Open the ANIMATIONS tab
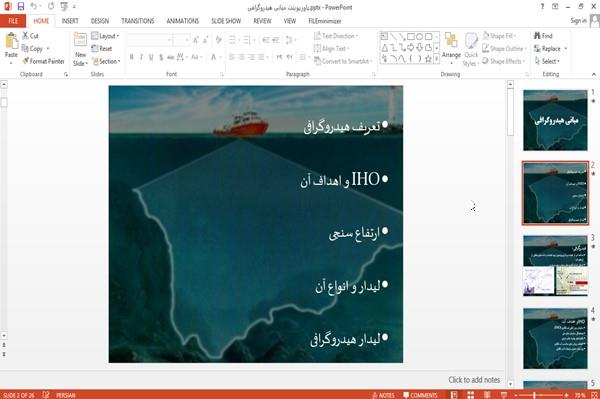Viewport: 600px width, 399px height. pyautogui.click(x=183, y=21)
